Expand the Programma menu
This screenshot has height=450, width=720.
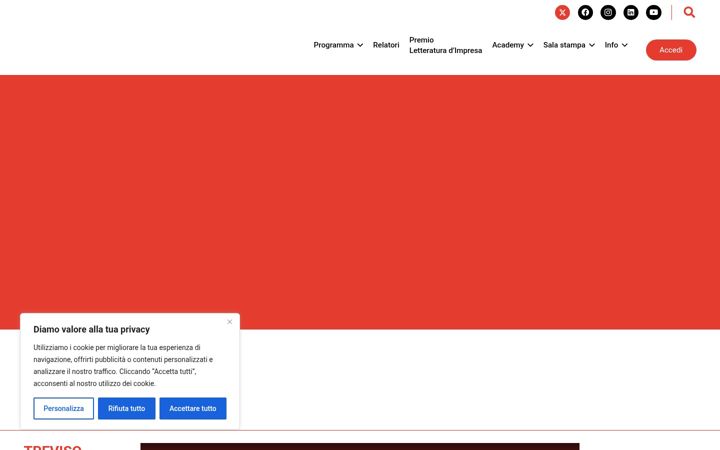(x=338, y=45)
